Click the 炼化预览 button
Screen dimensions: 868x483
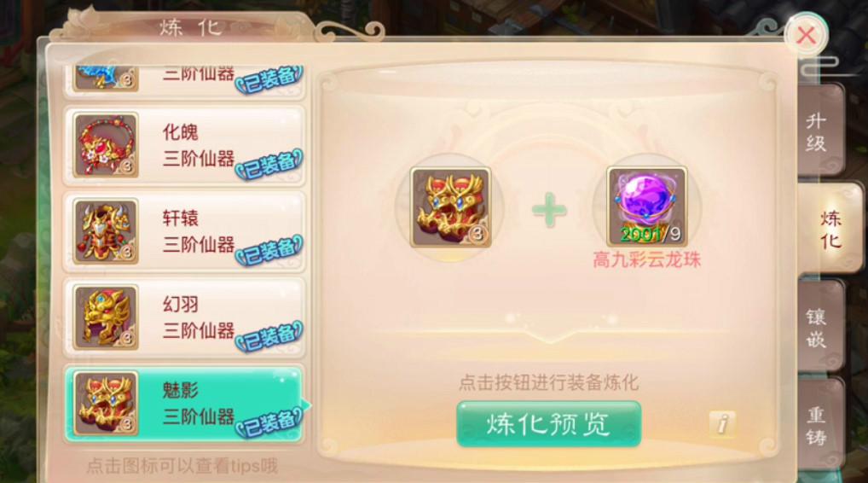[x=548, y=424]
